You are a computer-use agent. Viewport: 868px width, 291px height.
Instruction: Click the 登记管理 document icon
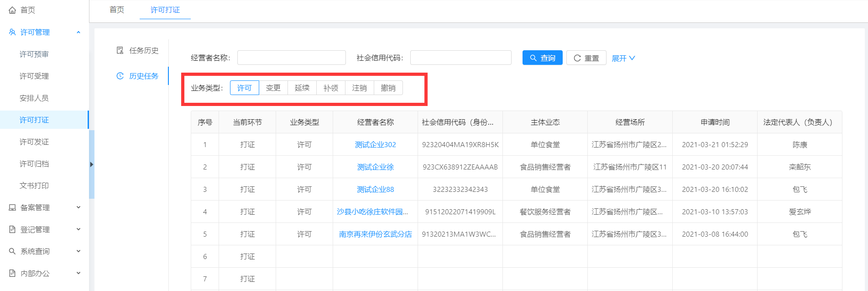(x=12, y=229)
